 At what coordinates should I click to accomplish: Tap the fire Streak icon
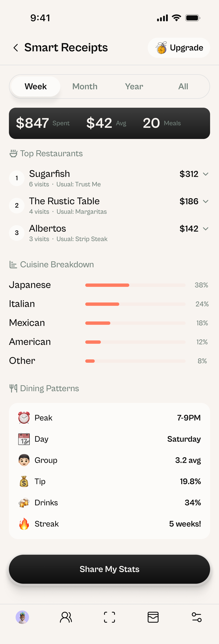pos(24,524)
